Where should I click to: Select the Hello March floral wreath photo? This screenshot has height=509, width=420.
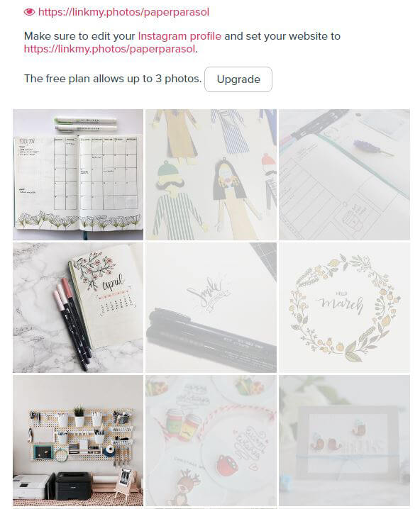click(344, 308)
